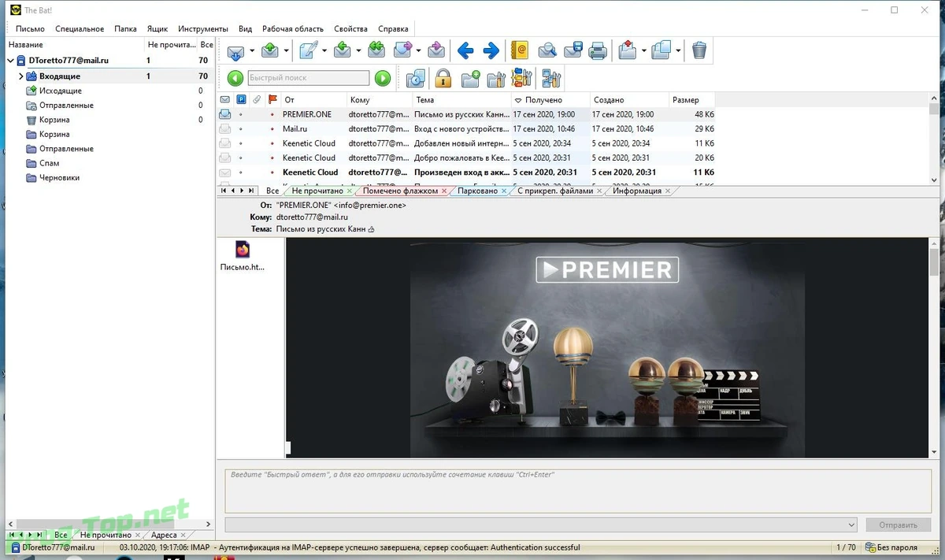Create new folder with green plus icon
Viewport: 945px width, 560px height.
pos(470,78)
